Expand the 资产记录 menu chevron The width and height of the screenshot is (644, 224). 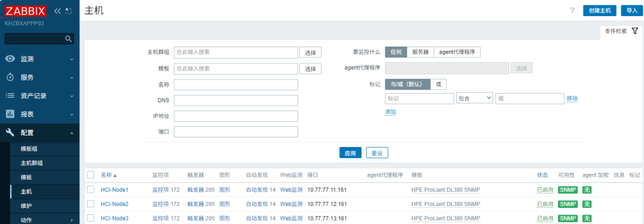point(72,96)
